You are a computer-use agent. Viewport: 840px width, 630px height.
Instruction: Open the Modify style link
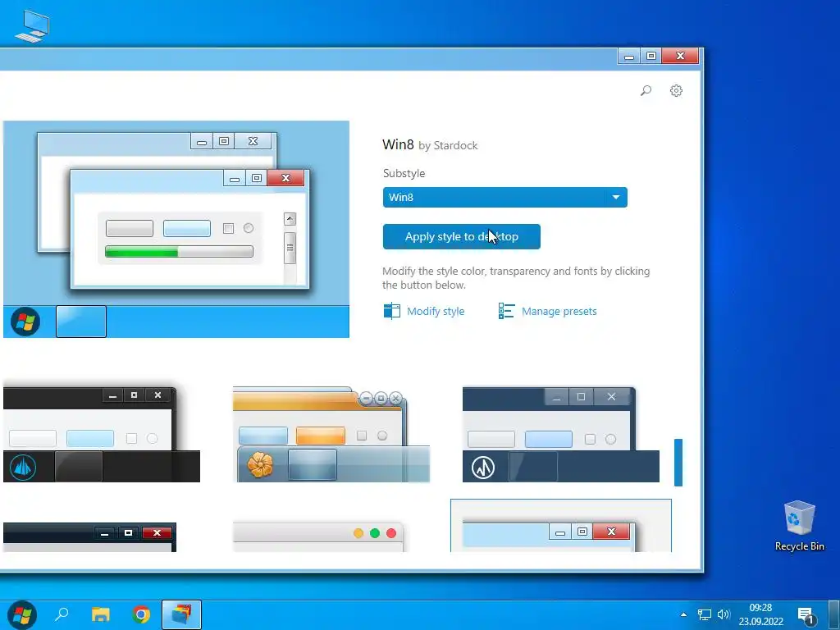click(435, 311)
